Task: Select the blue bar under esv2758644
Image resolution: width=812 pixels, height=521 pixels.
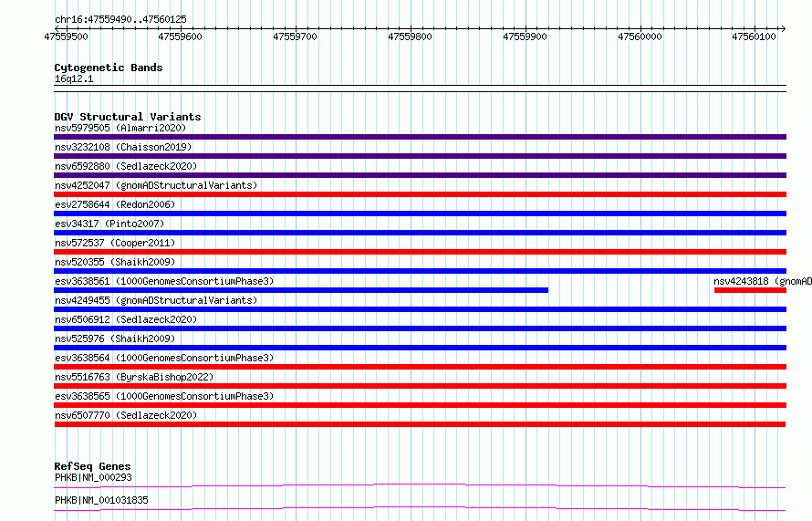Action: coord(420,214)
